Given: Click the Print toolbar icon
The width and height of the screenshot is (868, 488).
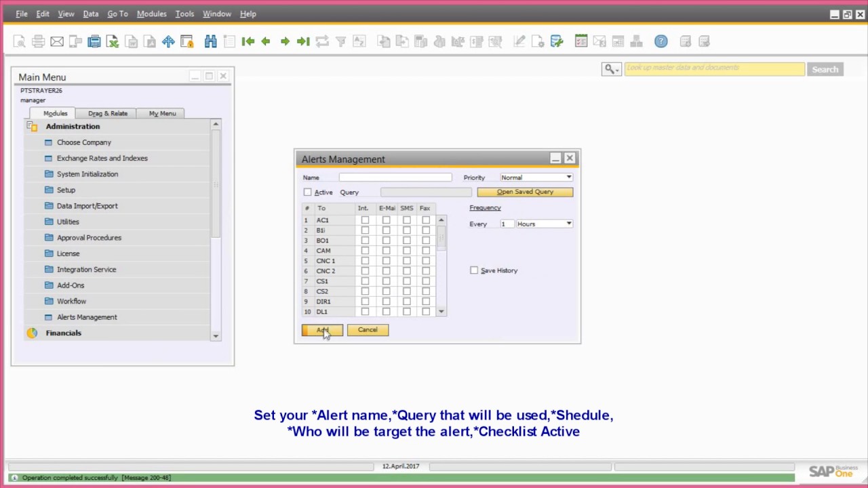Looking at the screenshot, I should 39,42.
